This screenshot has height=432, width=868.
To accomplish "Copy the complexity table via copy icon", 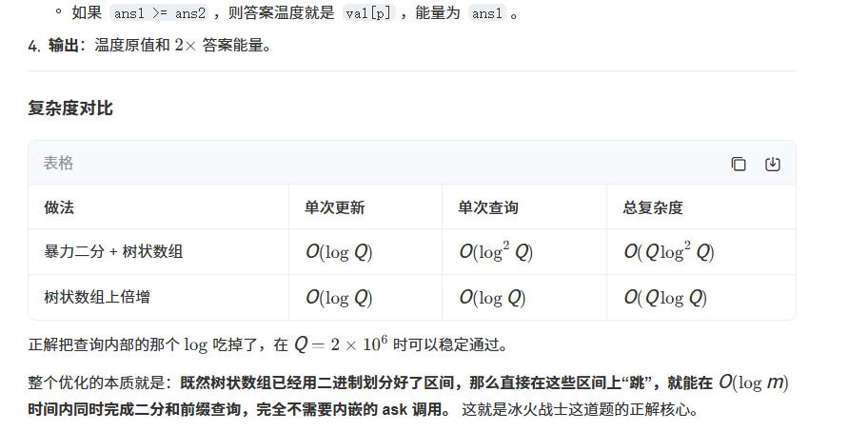I will click(739, 164).
